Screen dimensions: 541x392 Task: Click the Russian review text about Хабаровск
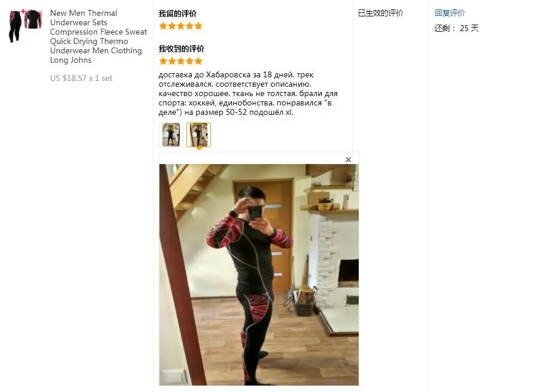248,93
